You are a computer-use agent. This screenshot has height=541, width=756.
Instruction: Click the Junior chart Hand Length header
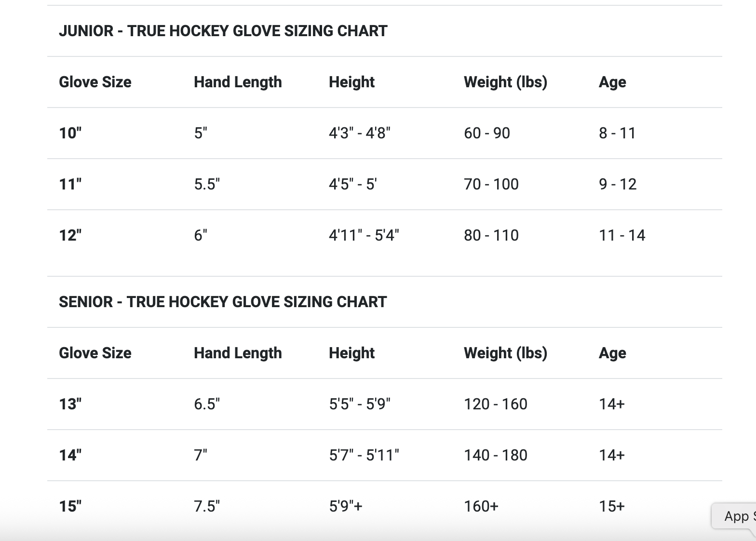tap(238, 82)
